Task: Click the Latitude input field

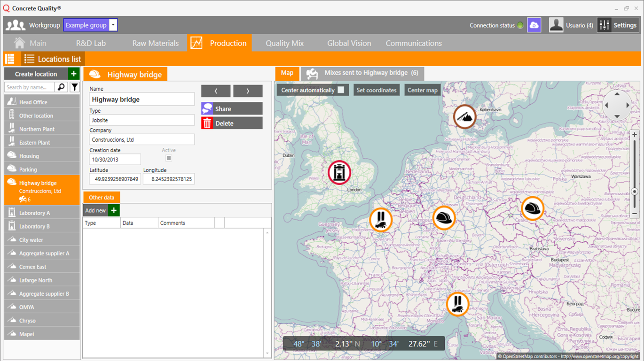Action: pyautogui.click(x=115, y=179)
